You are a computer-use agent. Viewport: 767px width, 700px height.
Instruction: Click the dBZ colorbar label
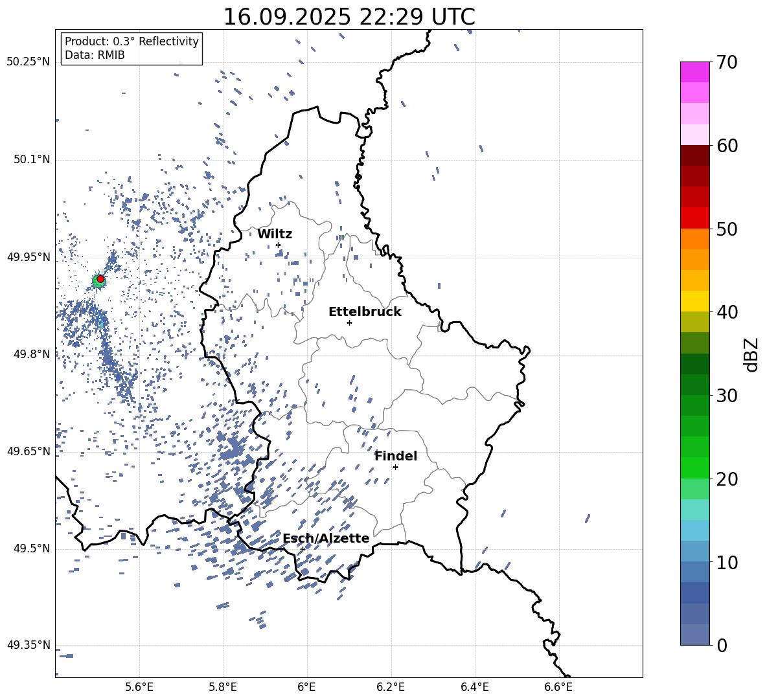pos(752,354)
